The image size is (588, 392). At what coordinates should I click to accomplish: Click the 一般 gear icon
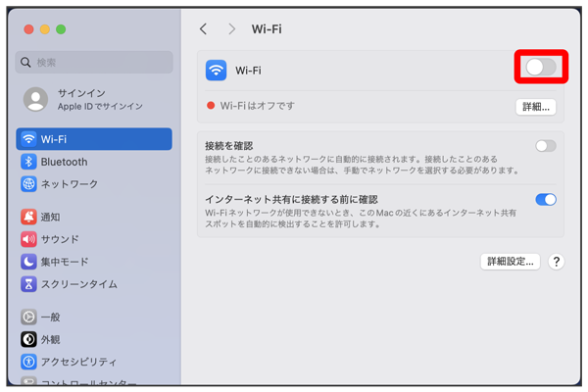[28, 317]
